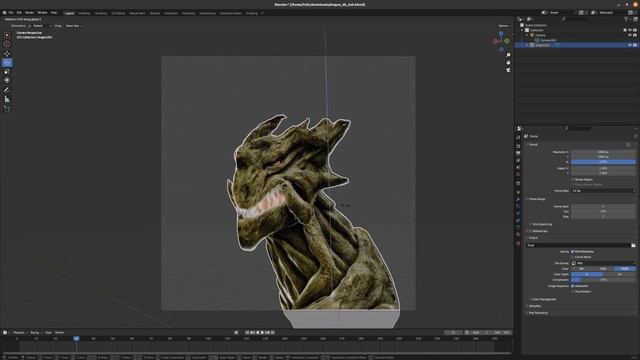Click the Resolution X value field
640x360 pixels.
[x=603, y=152]
